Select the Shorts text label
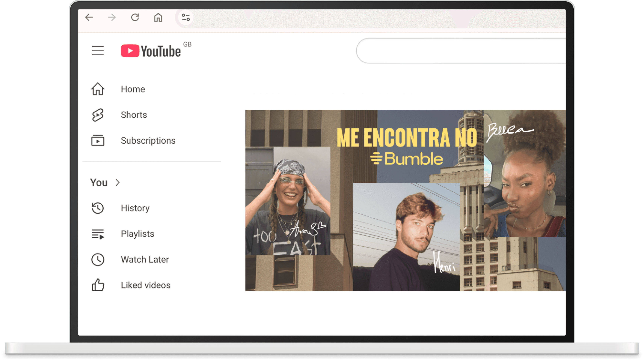Viewport: 644px width, 360px height. 134,115
